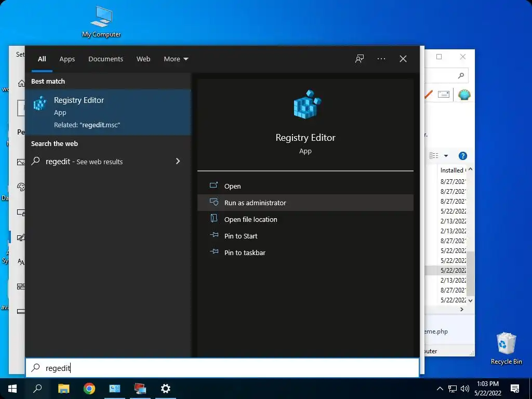The image size is (532, 399).
Task: Click the Background picture icon in Settings sidebar
Action: (x=21, y=162)
